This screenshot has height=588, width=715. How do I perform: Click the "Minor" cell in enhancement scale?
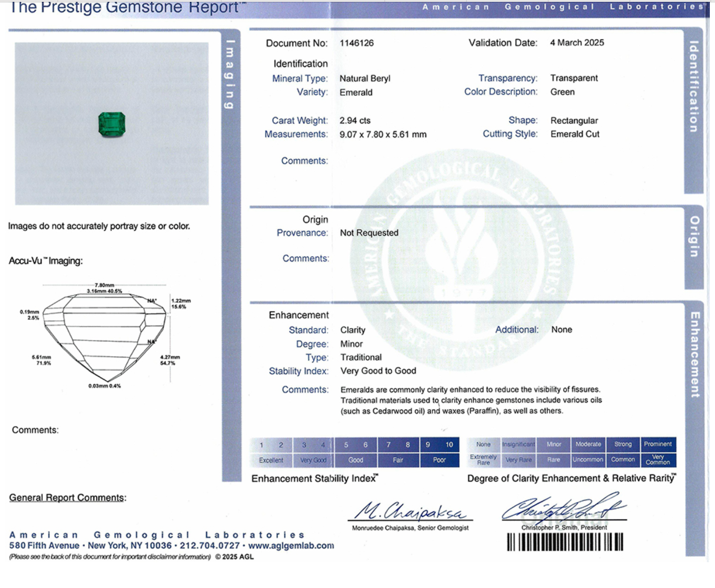pos(553,444)
